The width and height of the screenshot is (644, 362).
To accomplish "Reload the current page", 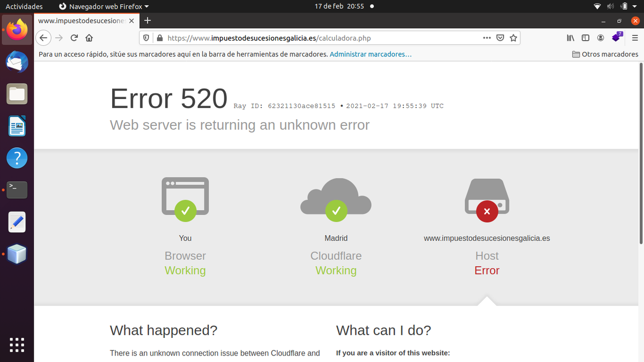I will (74, 38).
